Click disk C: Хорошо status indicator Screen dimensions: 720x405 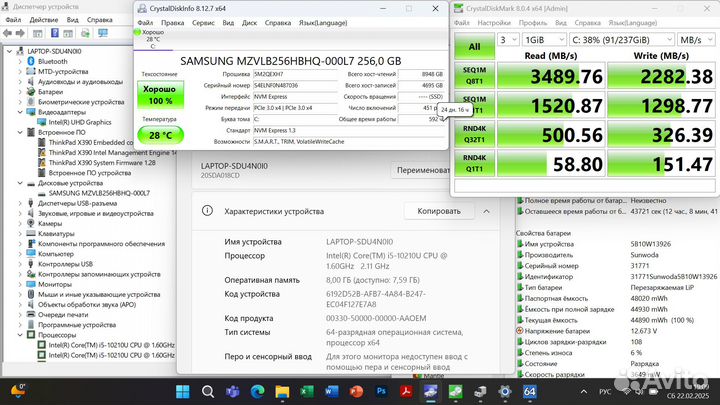150,39
